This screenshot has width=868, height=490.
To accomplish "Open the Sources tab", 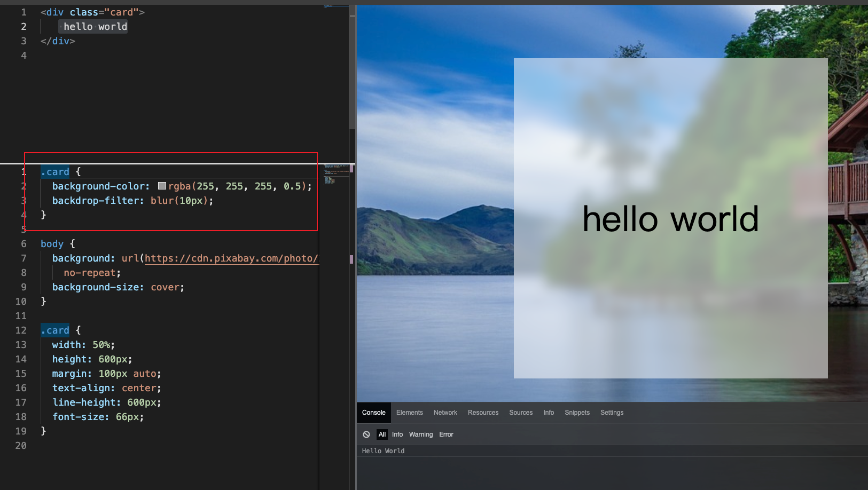I will click(x=521, y=413).
